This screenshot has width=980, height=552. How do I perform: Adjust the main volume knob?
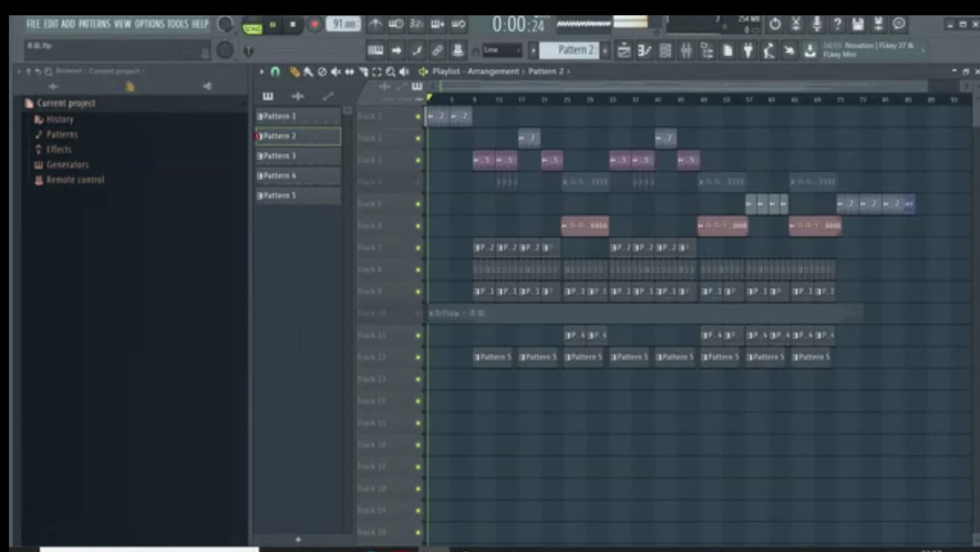pos(225,24)
